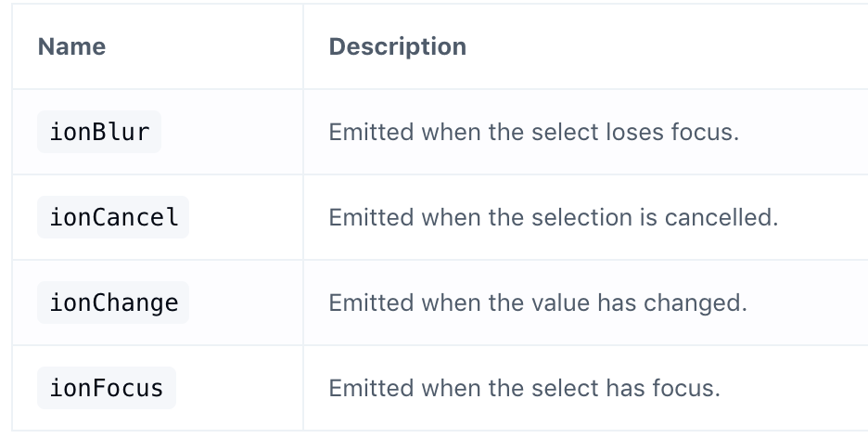Image resolution: width=868 pixels, height=438 pixels.
Task: Select the ionChange event name
Action: pos(112,303)
